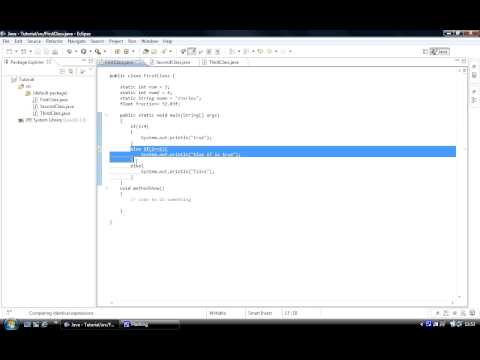This screenshot has width=480, height=360.
Task: Select the src folder in the tree
Action: (x=25, y=86)
